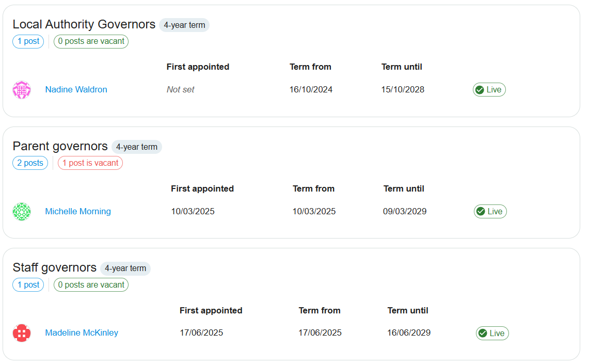Click the '2 posts' badge under Parent governors

[30, 163]
